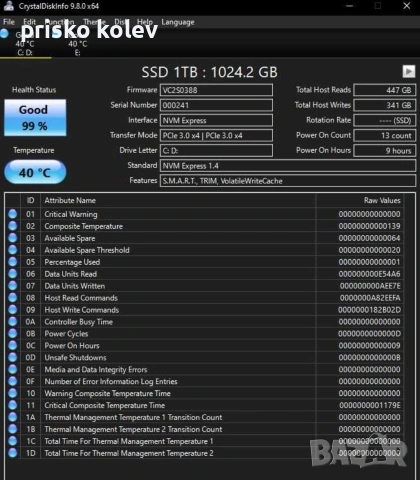The image size is (420, 480).
Task: Select raw value 0000000000000139
Action: tap(369, 226)
